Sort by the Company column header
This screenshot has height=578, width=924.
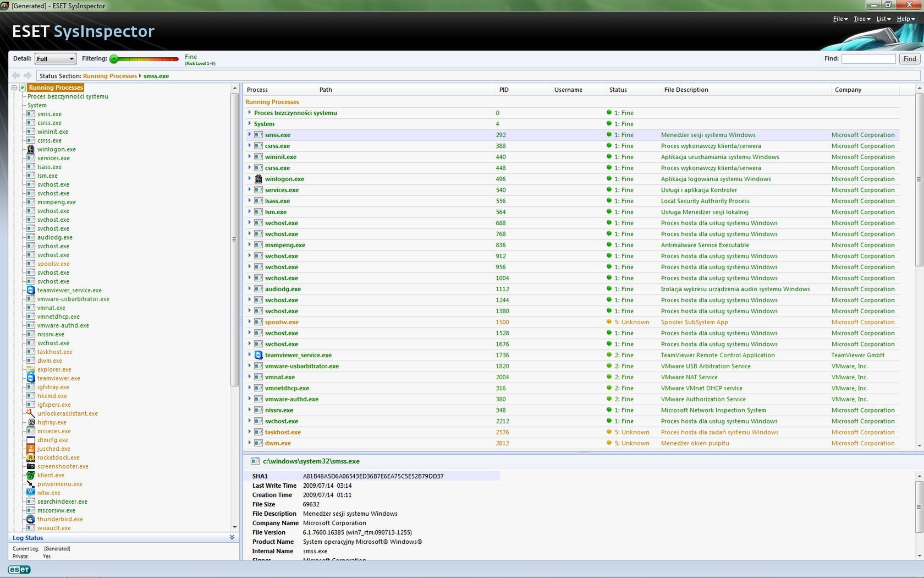865,90
